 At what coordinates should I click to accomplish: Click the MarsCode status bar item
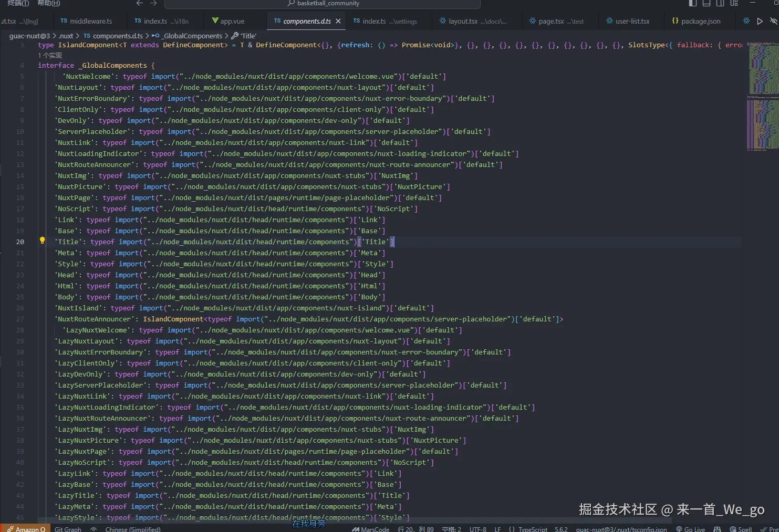(371, 529)
